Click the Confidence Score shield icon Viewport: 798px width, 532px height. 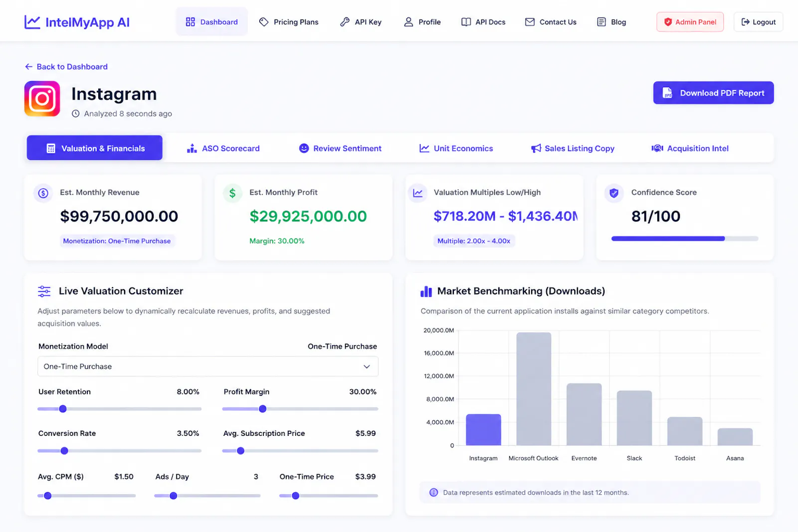(x=614, y=193)
